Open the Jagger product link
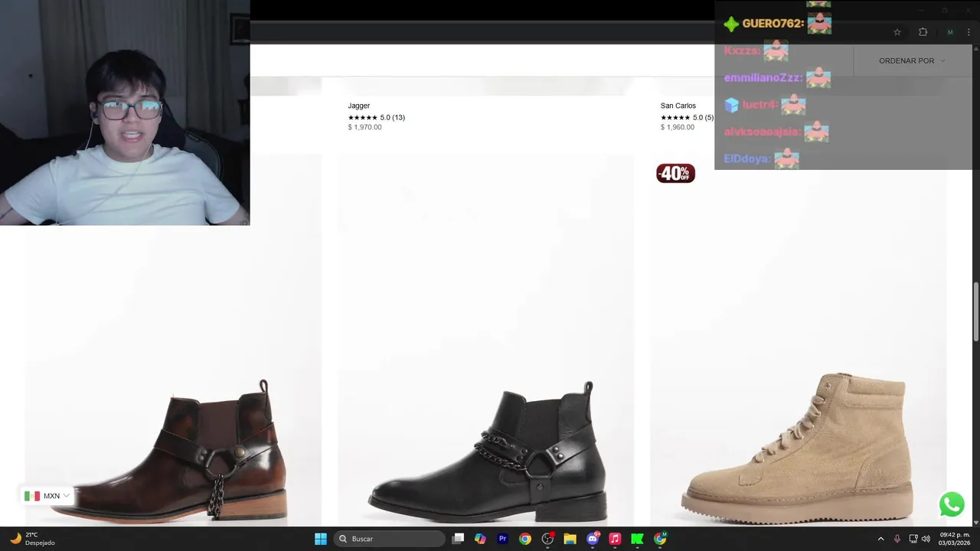The width and height of the screenshot is (980, 551). (x=358, y=106)
